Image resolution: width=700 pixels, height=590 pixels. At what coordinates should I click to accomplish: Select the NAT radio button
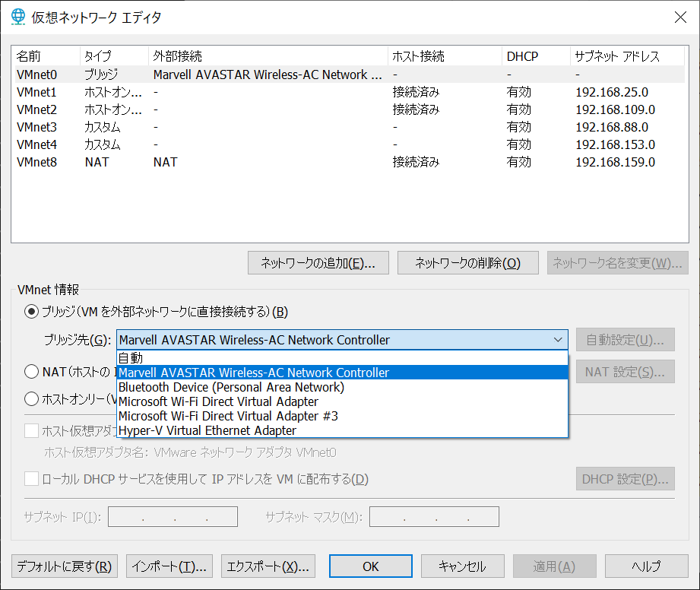(x=31, y=372)
